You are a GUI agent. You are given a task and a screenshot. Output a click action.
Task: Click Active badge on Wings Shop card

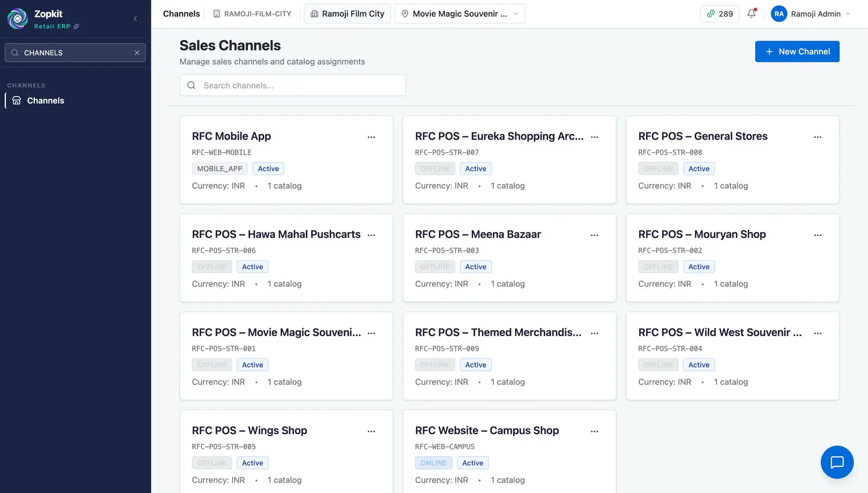pos(253,463)
